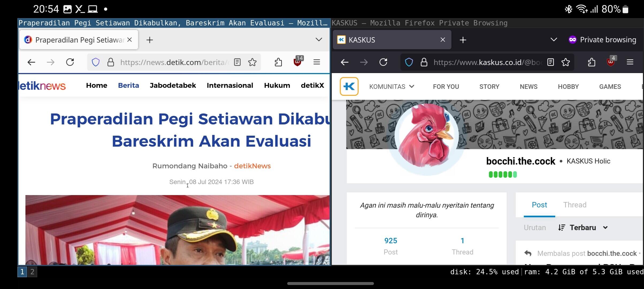Open the Terbaru sort dropdown

pyautogui.click(x=583, y=227)
